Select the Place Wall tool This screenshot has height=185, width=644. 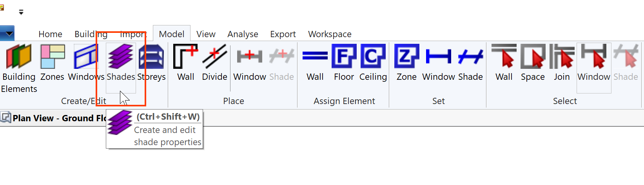pyautogui.click(x=185, y=63)
